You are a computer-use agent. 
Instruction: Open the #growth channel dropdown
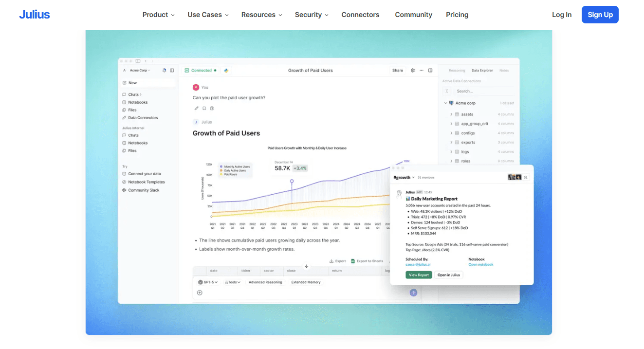404,178
